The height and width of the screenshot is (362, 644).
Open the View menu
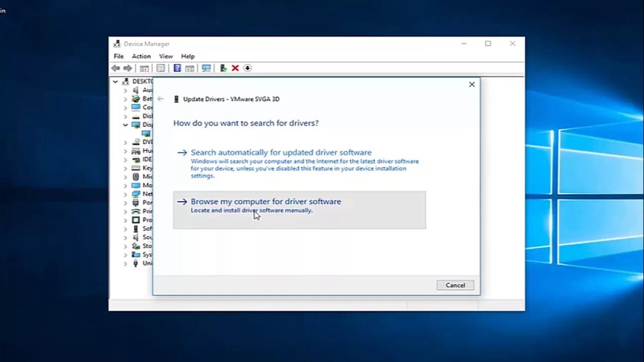click(x=166, y=56)
